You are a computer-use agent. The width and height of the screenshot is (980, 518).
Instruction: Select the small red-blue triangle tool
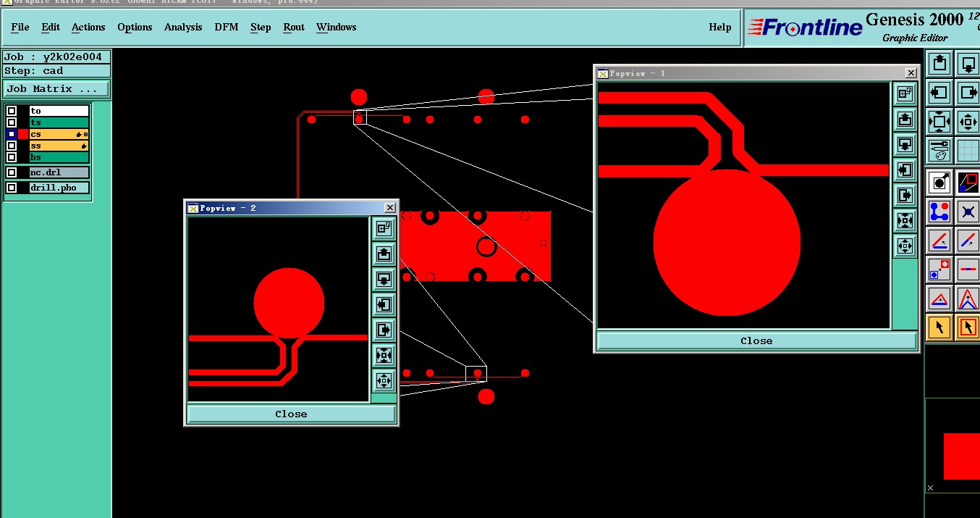(939, 298)
